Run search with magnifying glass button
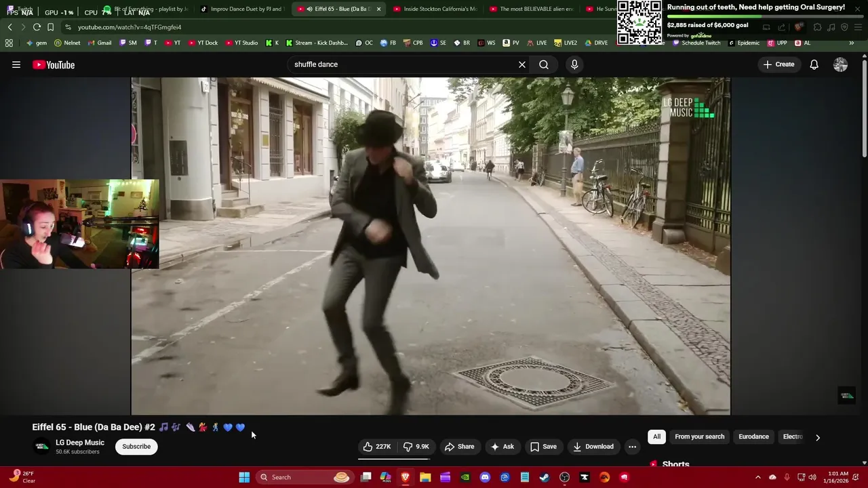868x488 pixels. pyautogui.click(x=544, y=64)
